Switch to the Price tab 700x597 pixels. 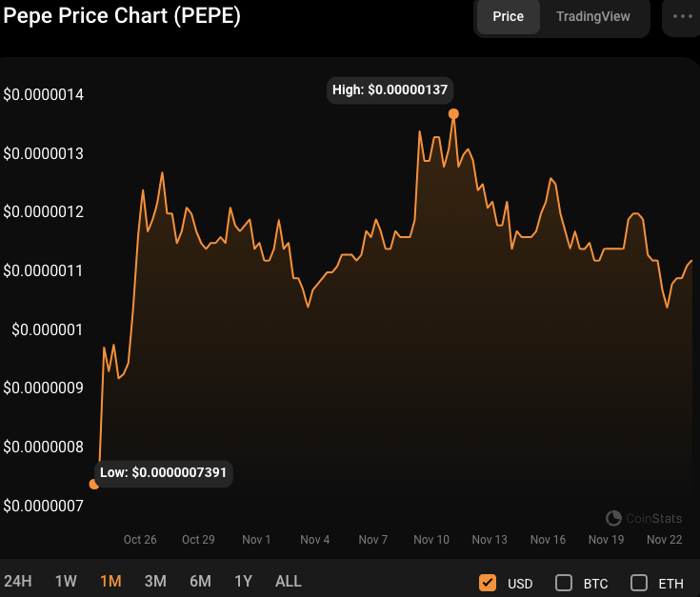[508, 16]
